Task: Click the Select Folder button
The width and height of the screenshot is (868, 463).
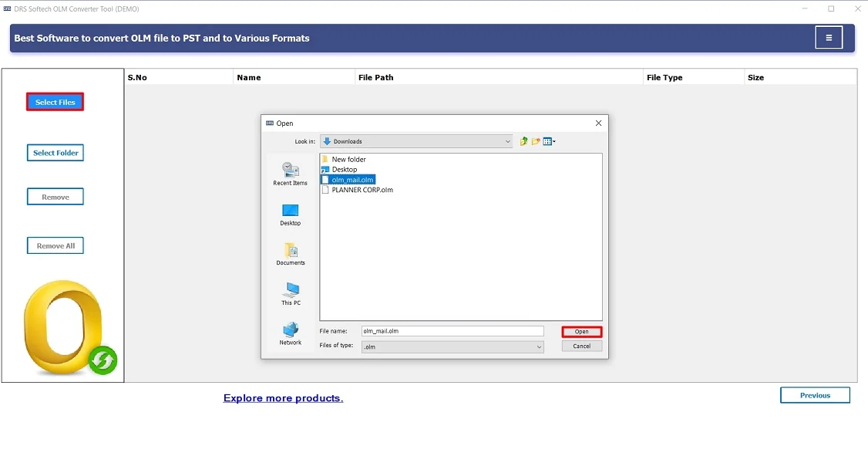Action: [55, 152]
